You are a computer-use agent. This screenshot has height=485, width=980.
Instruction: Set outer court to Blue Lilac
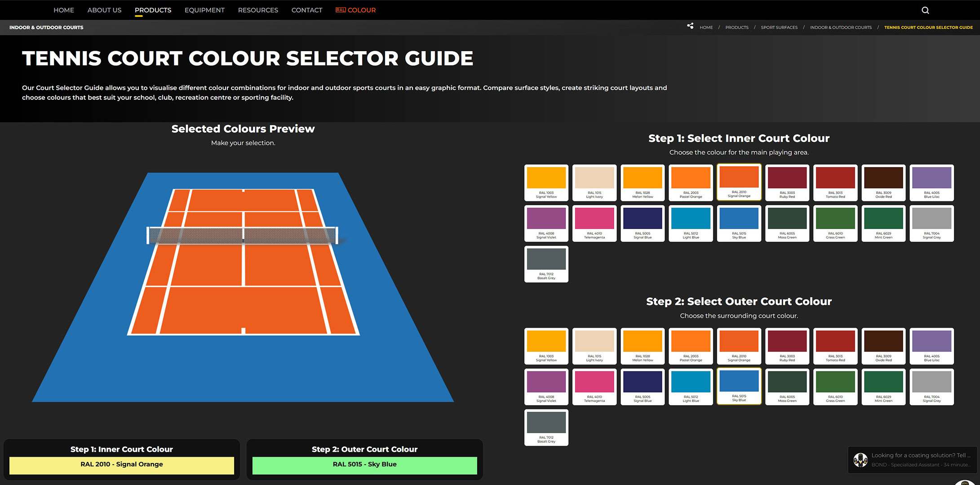[932, 346]
